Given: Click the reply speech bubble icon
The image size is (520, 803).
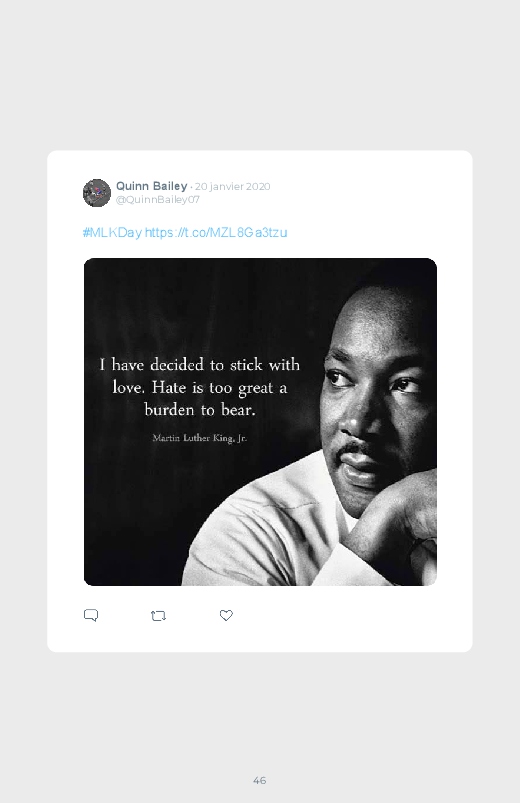Looking at the screenshot, I should [x=91, y=615].
